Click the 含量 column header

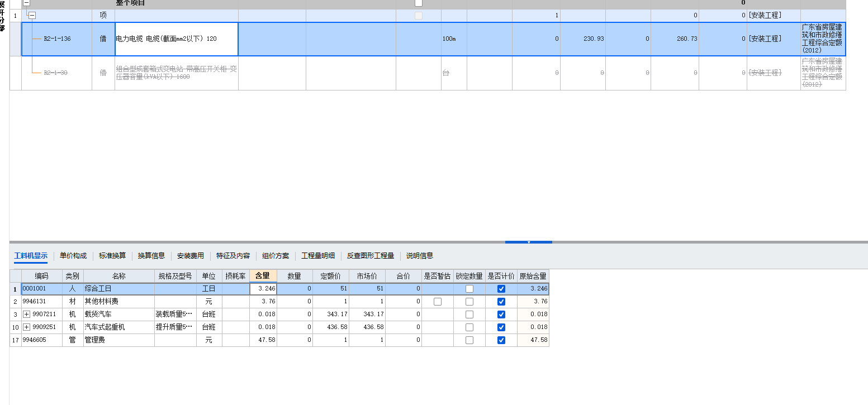(263, 276)
